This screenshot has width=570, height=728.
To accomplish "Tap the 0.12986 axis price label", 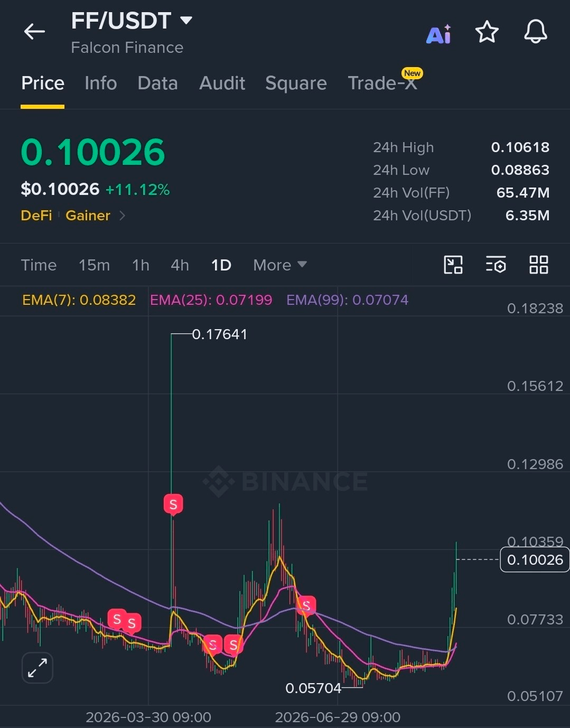I will pyautogui.click(x=535, y=464).
